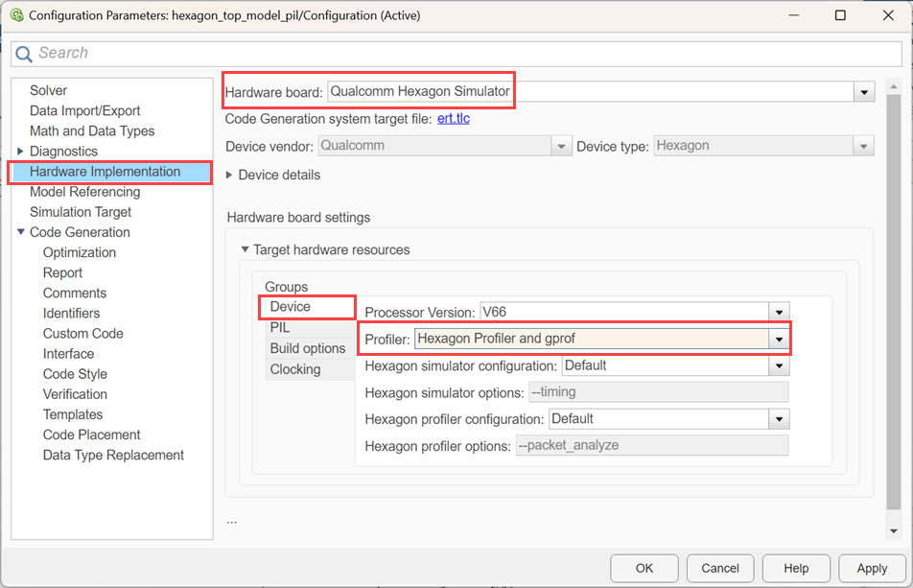Image resolution: width=913 pixels, height=588 pixels.
Task: Collapse the Code Generation tree node
Action: coord(21,232)
